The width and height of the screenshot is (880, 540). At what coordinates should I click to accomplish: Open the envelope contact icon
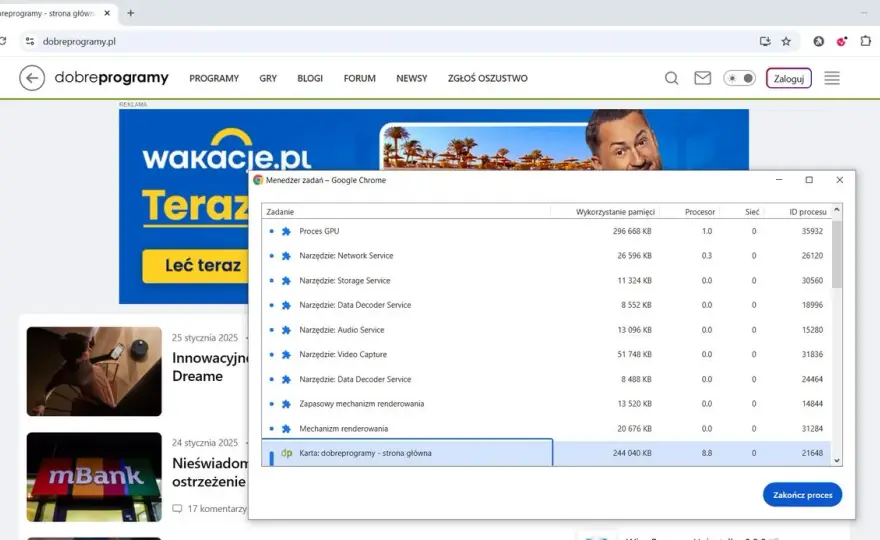(702, 78)
